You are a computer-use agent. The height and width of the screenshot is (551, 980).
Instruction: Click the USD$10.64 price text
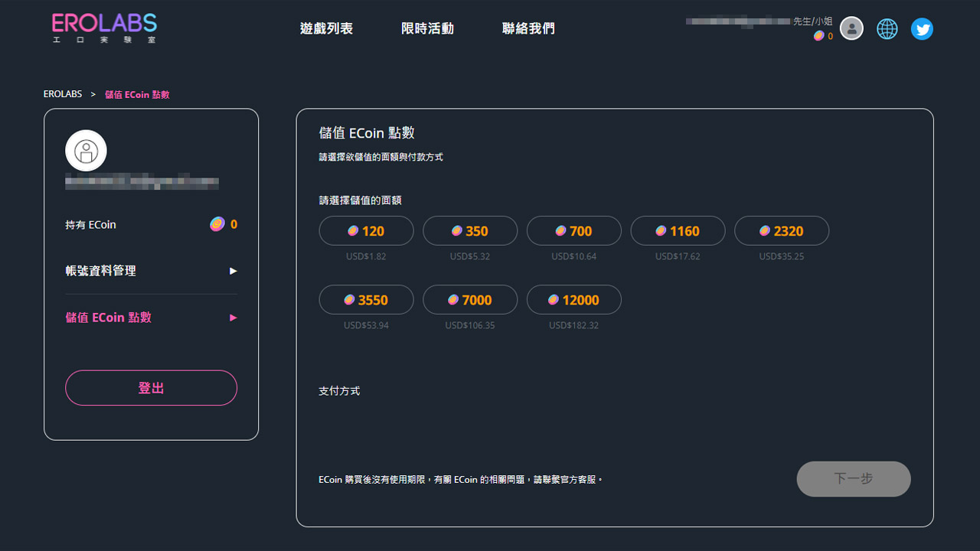(574, 256)
